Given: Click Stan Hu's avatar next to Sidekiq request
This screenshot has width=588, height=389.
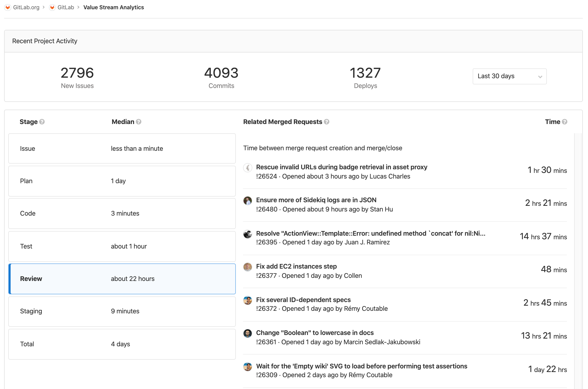Looking at the screenshot, I should click(248, 201).
